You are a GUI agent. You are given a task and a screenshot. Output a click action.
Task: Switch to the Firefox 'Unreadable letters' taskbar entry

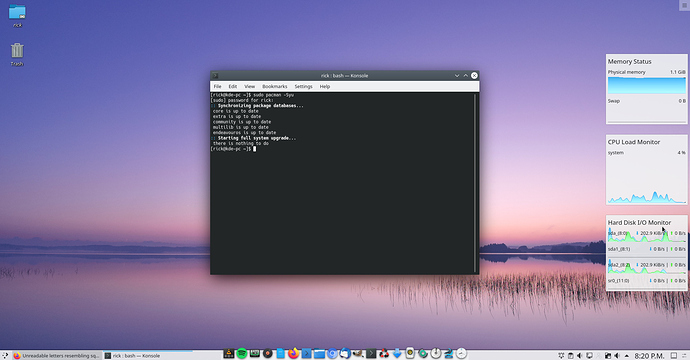coord(57,356)
